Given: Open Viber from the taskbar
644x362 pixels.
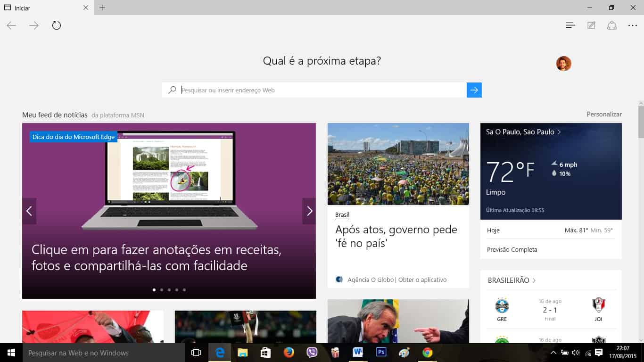Looking at the screenshot, I should [312, 353].
